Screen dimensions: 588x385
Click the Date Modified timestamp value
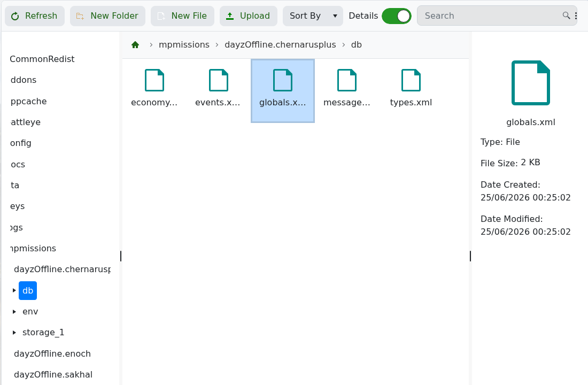click(525, 232)
